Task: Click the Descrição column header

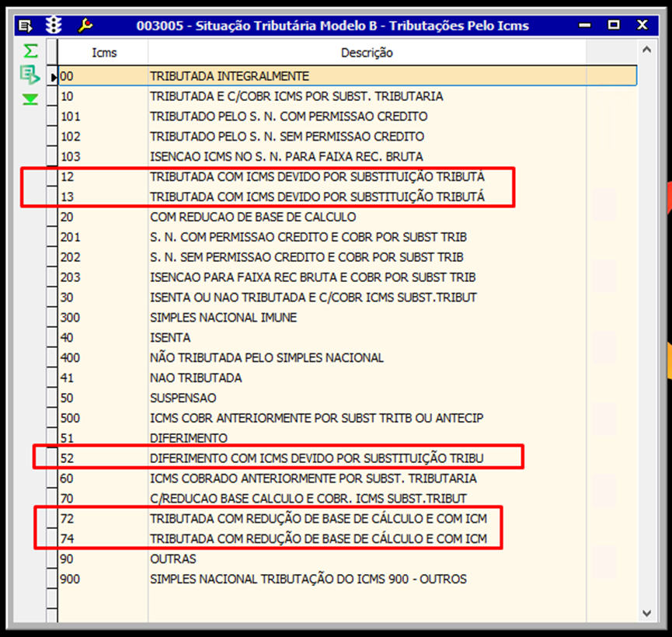Action: click(367, 53)
